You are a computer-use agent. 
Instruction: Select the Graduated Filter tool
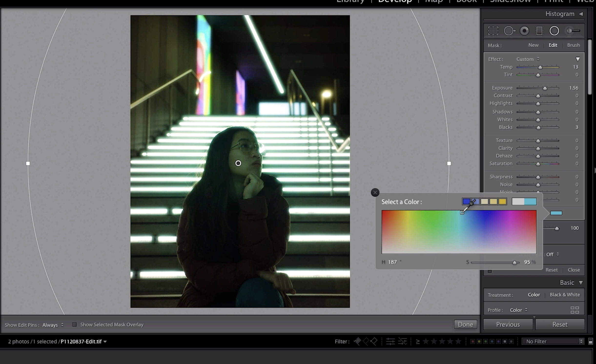(539, 31)
